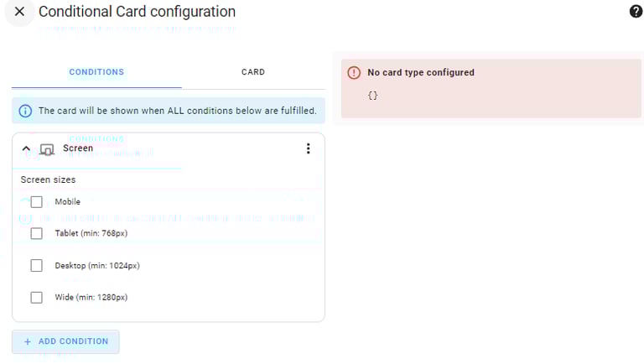Click the empty {} config in the preview
Screen dimensions: 644x364
tap(373, 96)
